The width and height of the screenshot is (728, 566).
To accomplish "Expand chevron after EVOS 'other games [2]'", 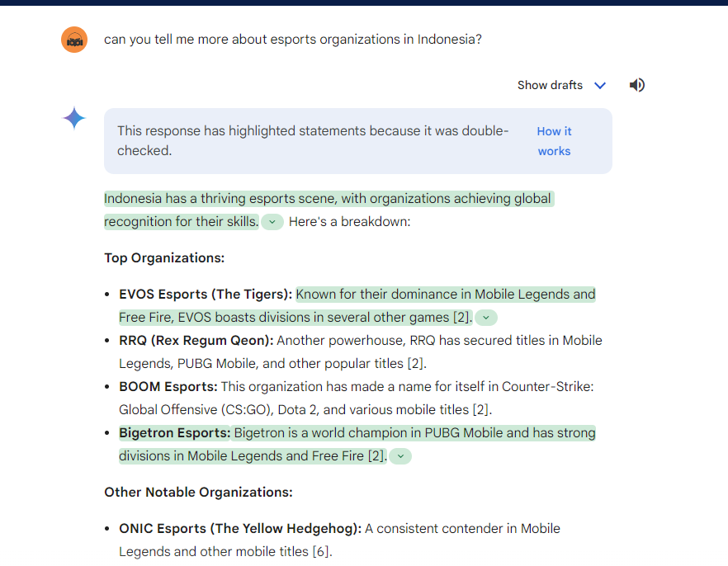I will click(x=486, y=318).
